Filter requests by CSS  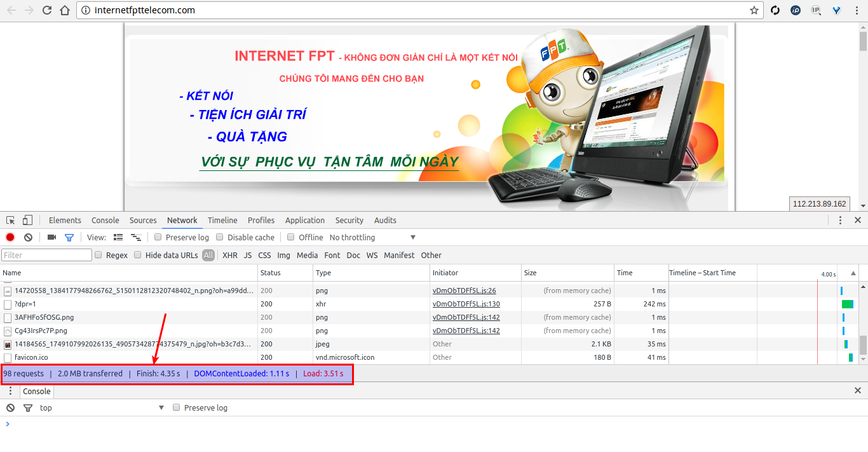coord(264,255)
